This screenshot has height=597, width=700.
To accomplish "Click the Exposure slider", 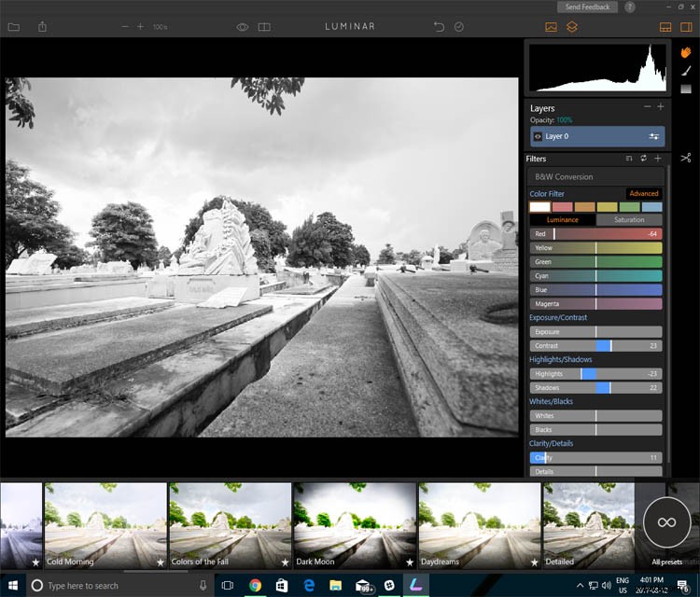I will 596,332.
